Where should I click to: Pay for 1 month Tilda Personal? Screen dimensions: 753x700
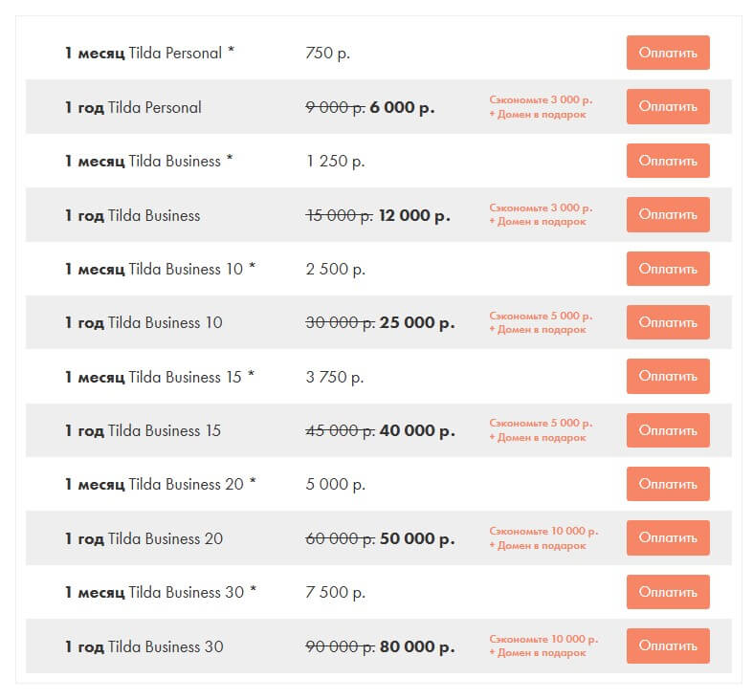point(668,53)
